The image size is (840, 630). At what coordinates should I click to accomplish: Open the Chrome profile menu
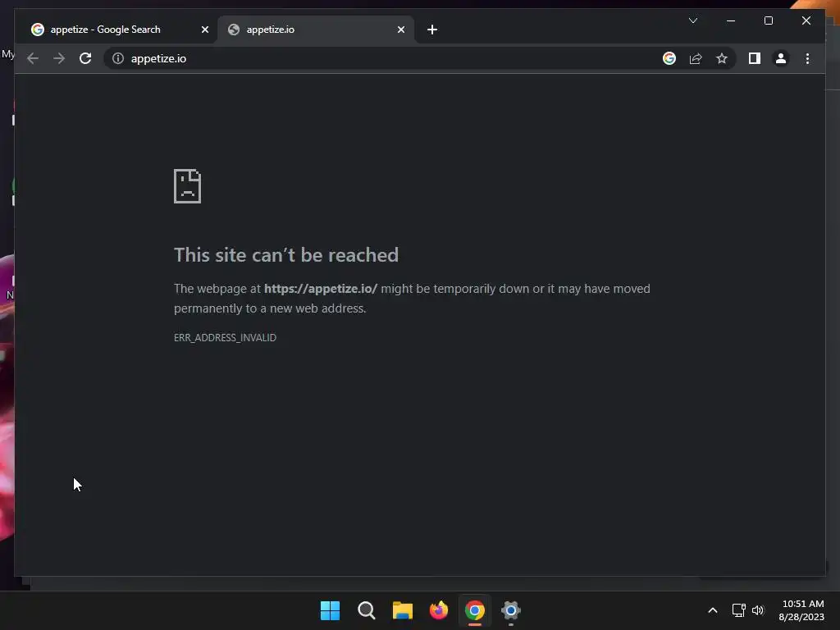click(781, 58)
